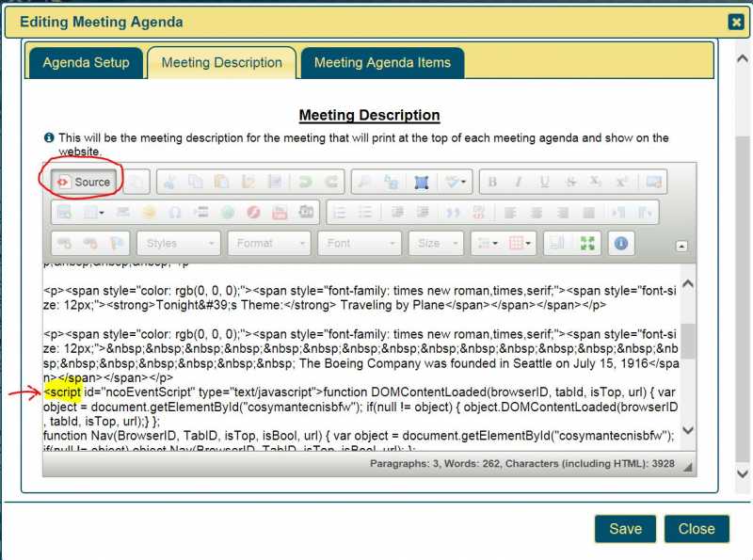Open the Size dropdown

click(437, 243)
